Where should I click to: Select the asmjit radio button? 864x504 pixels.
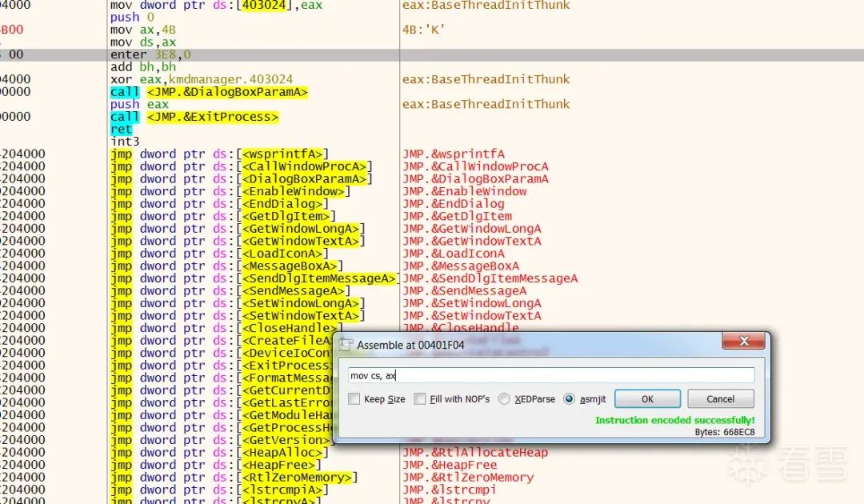pyautogui.click(x=570, y=398)
